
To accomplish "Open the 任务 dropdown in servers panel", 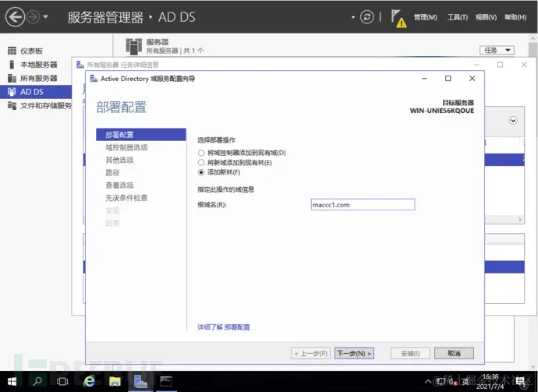I will coord(497,50).
